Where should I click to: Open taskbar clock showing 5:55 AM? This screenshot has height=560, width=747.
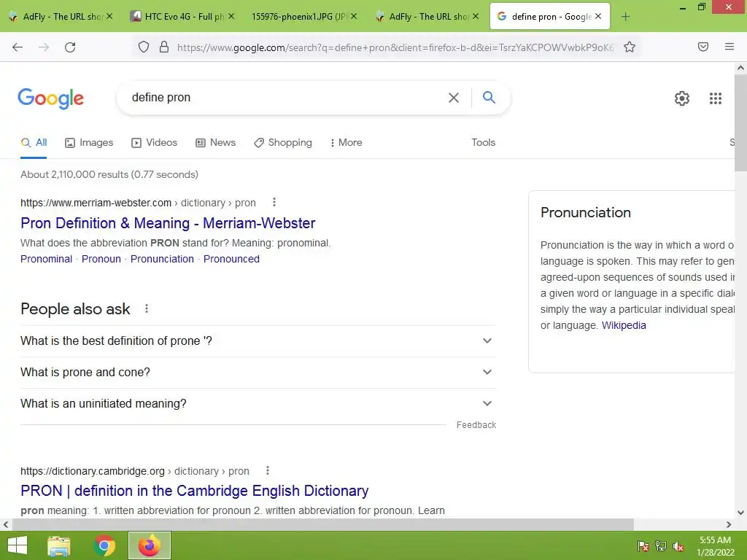point(715,546)
